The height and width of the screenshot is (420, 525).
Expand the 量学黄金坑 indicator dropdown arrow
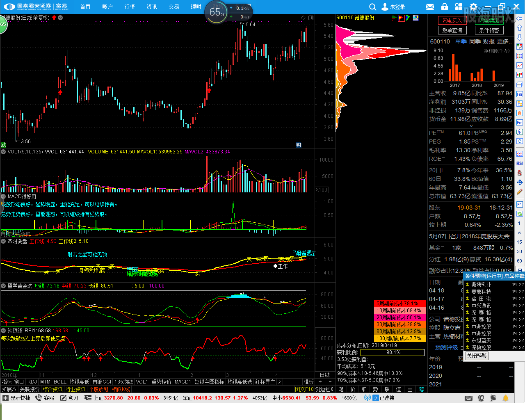[x=3, y=286]
